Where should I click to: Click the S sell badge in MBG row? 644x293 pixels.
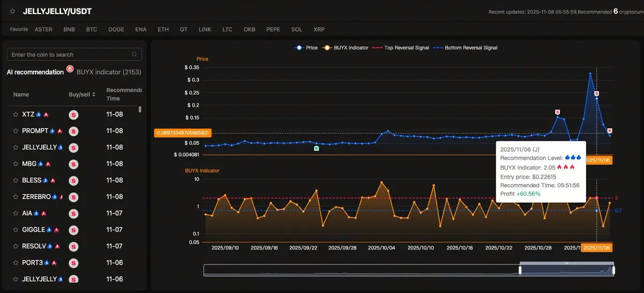pos(74,164)
